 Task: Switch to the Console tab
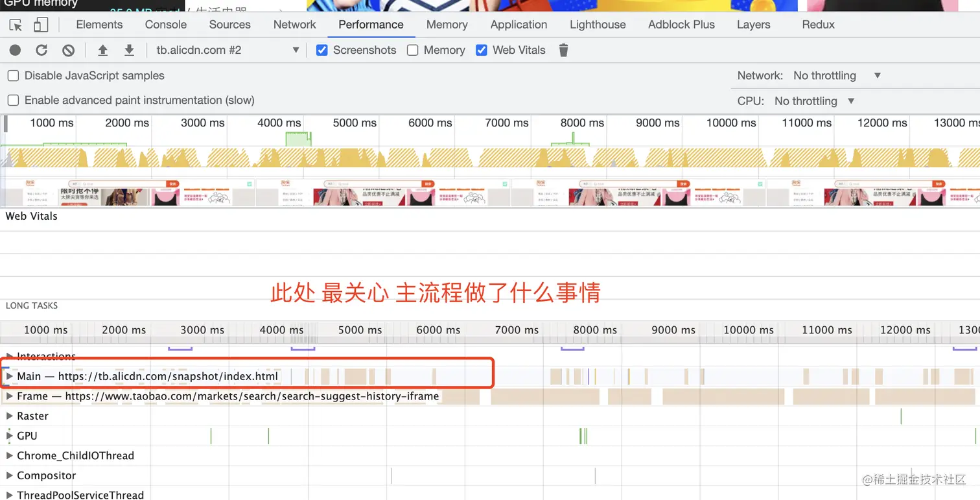[166, 25]
